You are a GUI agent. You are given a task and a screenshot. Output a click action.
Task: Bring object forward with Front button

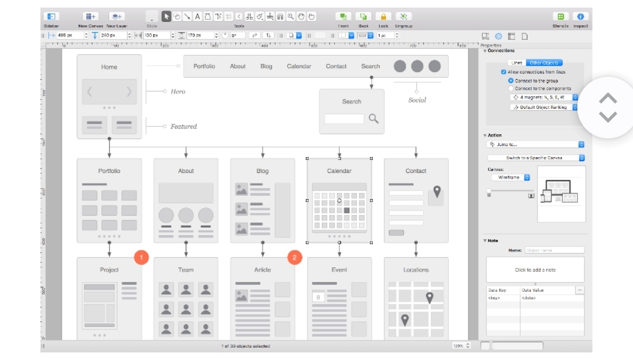343,17
